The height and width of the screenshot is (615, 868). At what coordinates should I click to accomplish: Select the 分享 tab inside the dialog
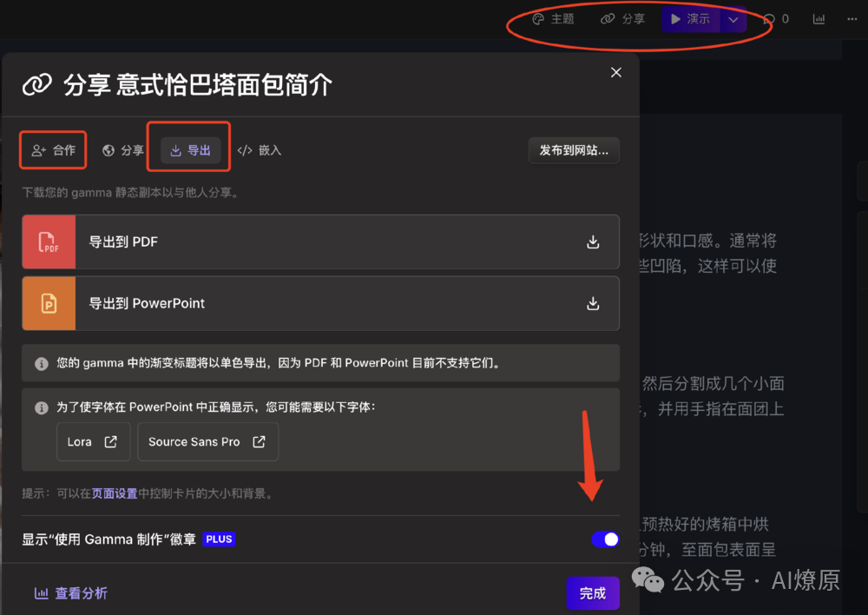[x=122, y=149]
